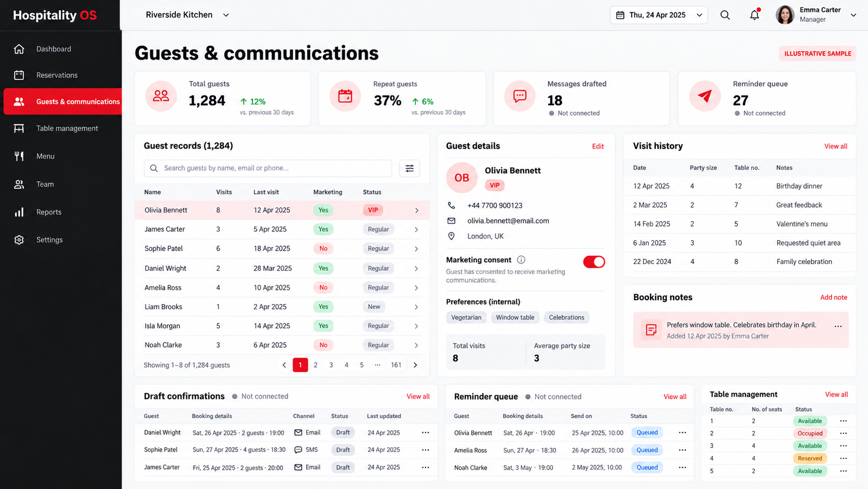Click View all in Draft confirmations

418,397
